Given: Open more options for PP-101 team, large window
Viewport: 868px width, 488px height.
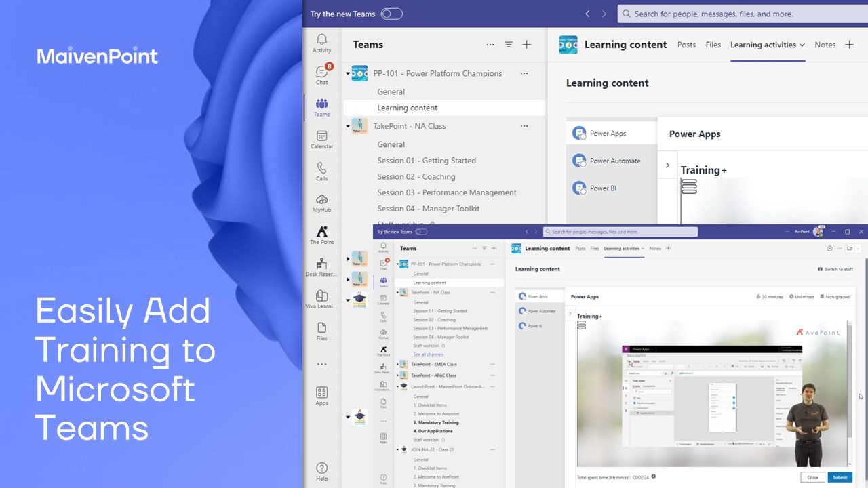Looking at the screenshot, I should point(524,73).
